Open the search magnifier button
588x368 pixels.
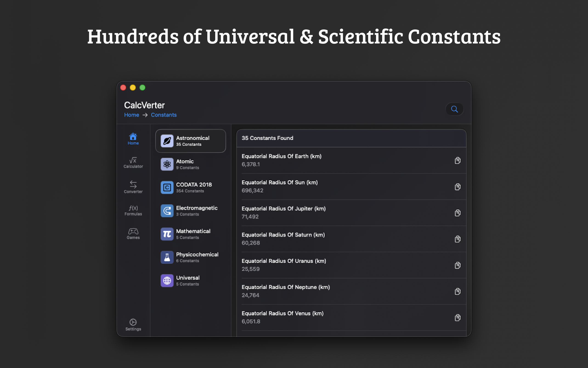pos(454,109)
